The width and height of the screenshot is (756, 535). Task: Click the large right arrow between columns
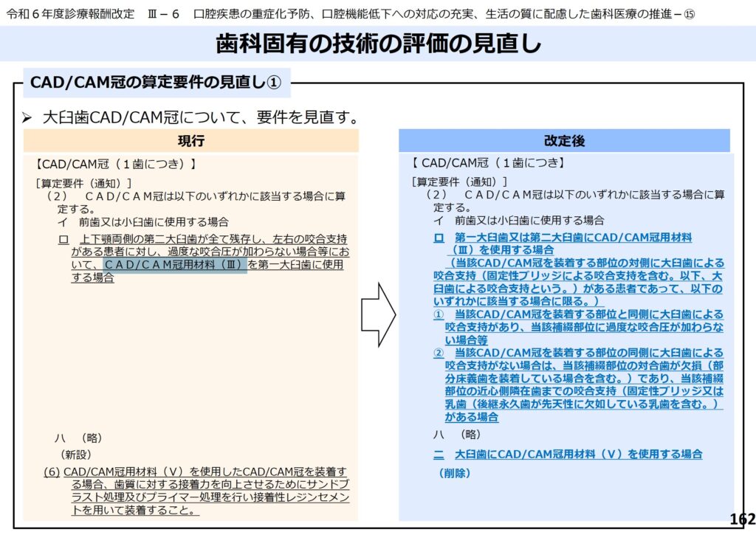(x=378, y=314)
